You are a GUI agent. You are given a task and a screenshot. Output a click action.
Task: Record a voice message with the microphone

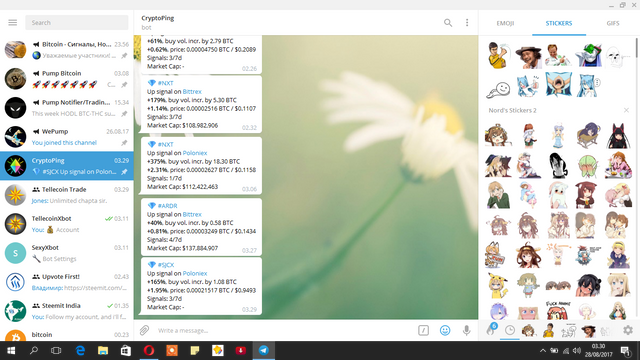pyautogui.click(x=467, y=330)
